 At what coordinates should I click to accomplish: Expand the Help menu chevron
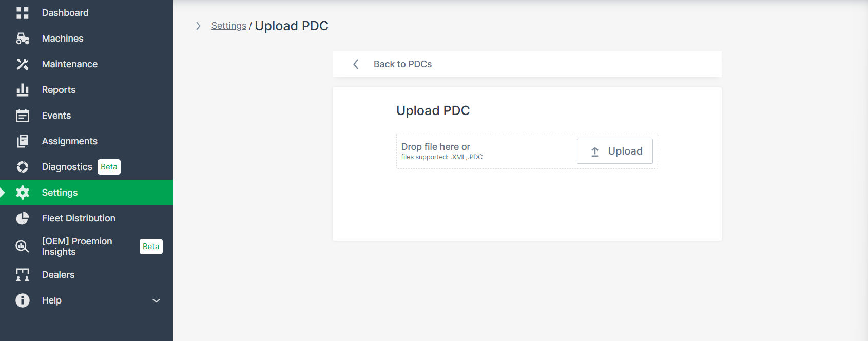(x=157, y=300)
